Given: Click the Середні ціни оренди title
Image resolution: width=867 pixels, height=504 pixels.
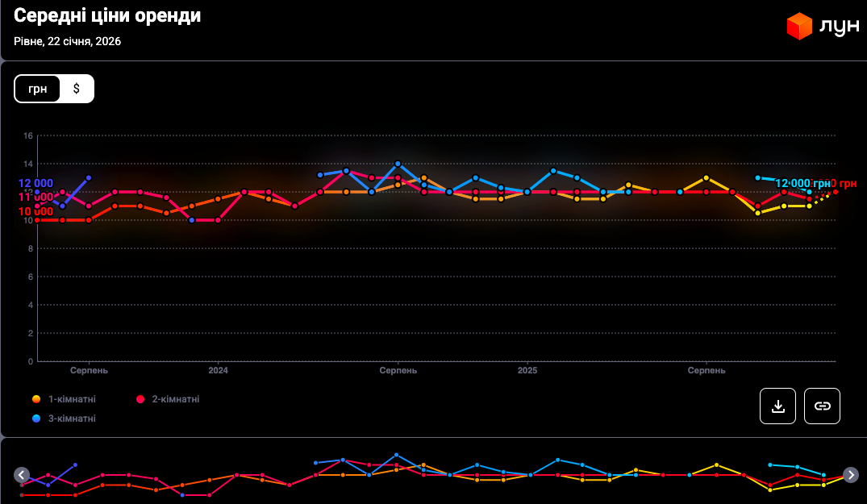Looking at the screenshot, I should click(107, 16).
